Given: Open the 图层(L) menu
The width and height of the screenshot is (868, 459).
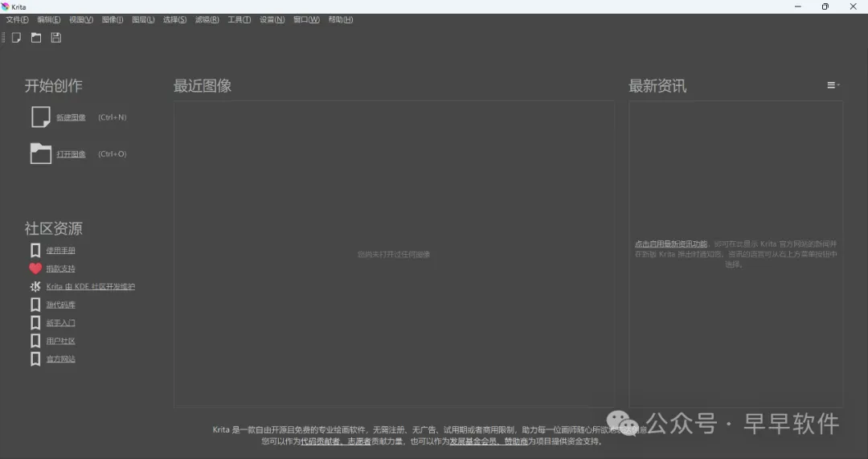Looking at the screenshot, I should (143, 19).
